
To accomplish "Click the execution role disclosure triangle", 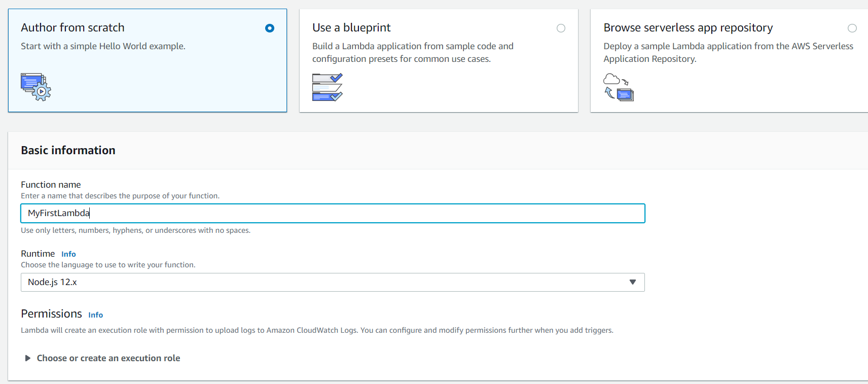I will [x=28, y=358].
